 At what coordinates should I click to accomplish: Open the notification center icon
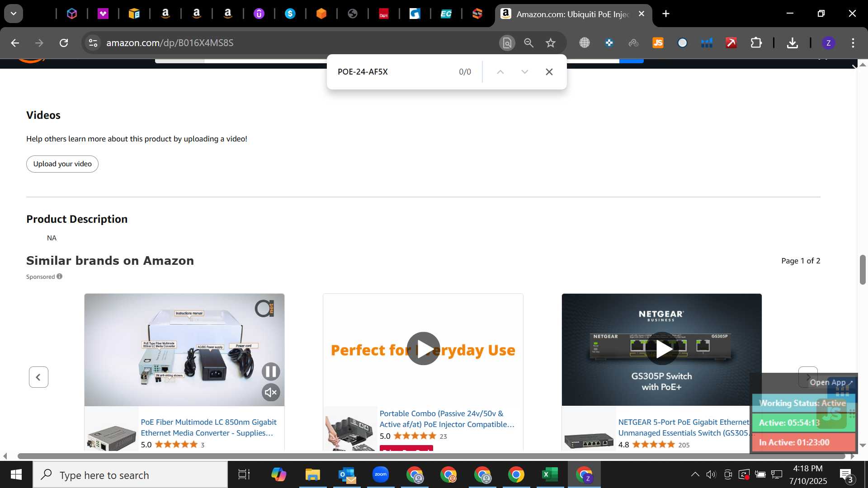point(846,475)
